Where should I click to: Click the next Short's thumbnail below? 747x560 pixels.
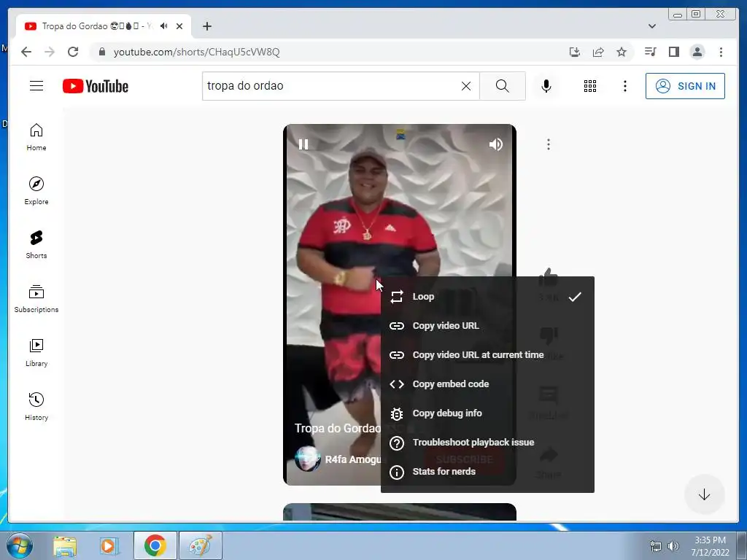400,512
